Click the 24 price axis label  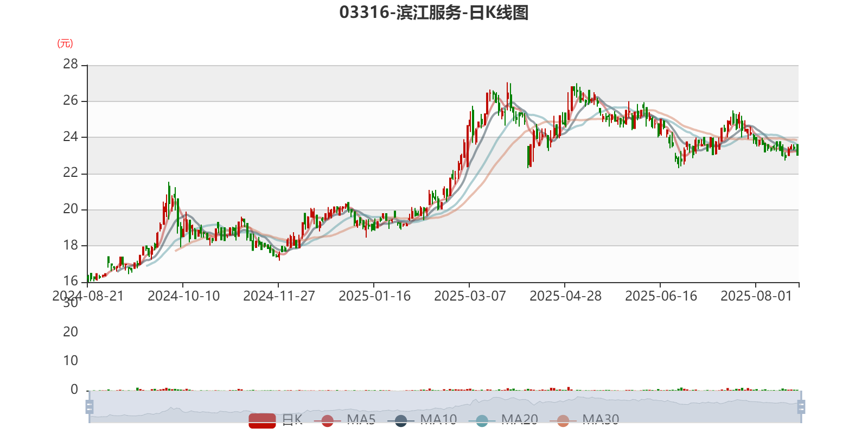(71, 137)
